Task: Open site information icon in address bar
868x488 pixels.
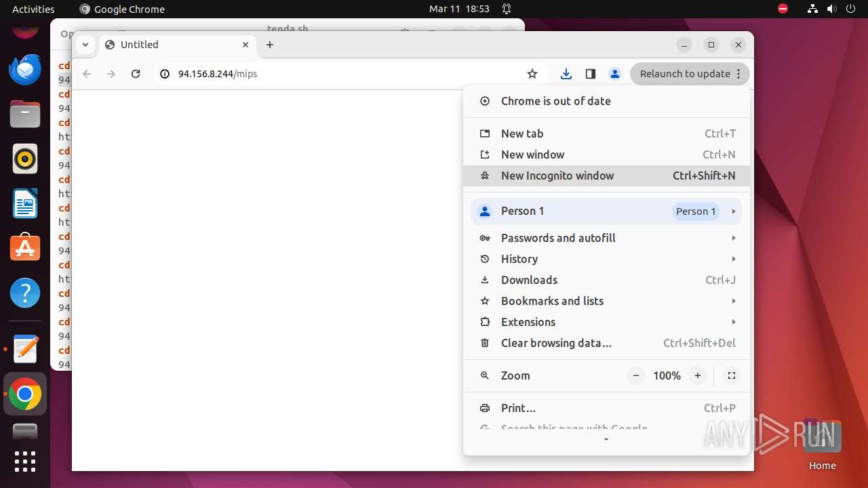Action: tap(164, 74)
